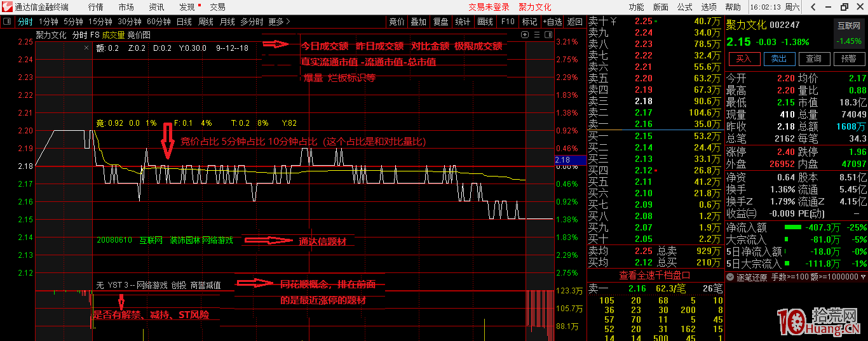Click the 叠加 overlay toolbar button
The image size is (868, 341).
(x=418, y=22)
